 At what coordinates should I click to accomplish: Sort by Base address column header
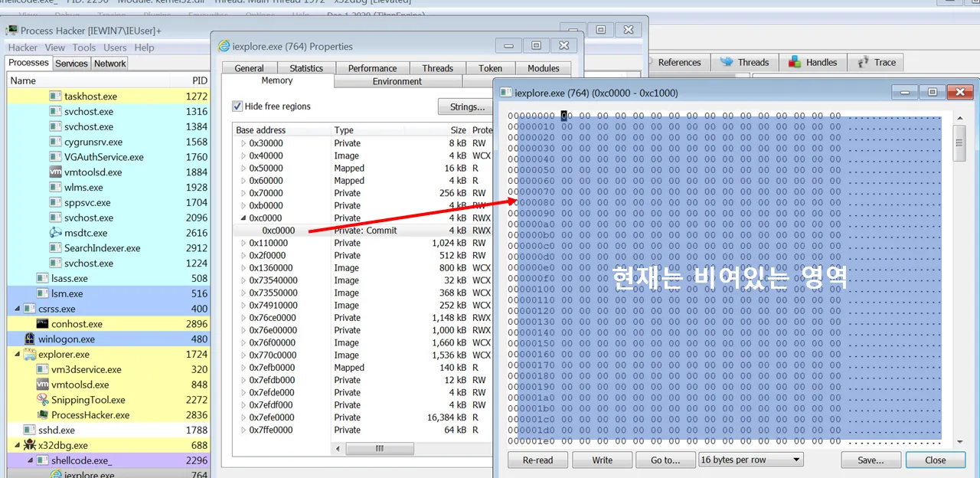coord(282,130)
